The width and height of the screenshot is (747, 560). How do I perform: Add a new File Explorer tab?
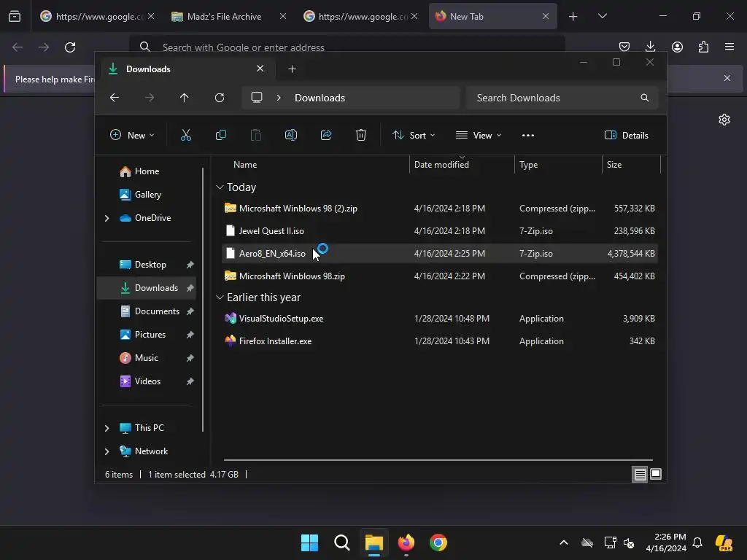[292, 69]
